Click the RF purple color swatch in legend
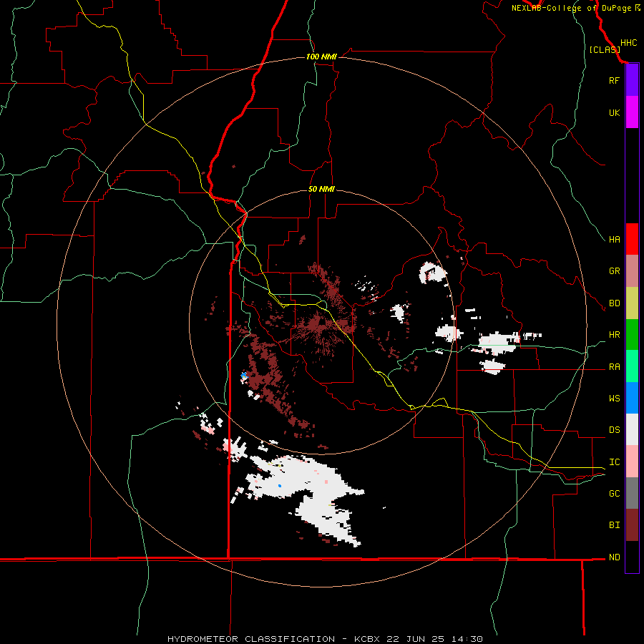This screenshot has height=644, width=644. pos(632,80)
